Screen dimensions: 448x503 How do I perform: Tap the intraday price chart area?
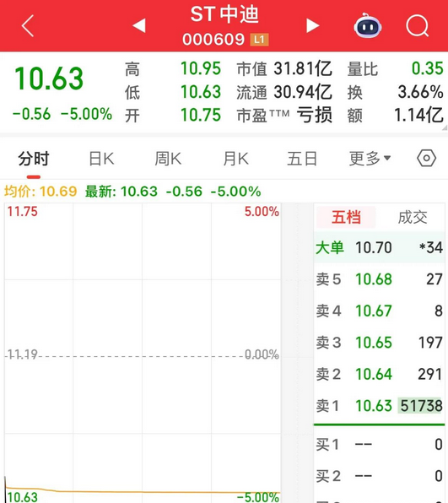[x=143, y=353]
